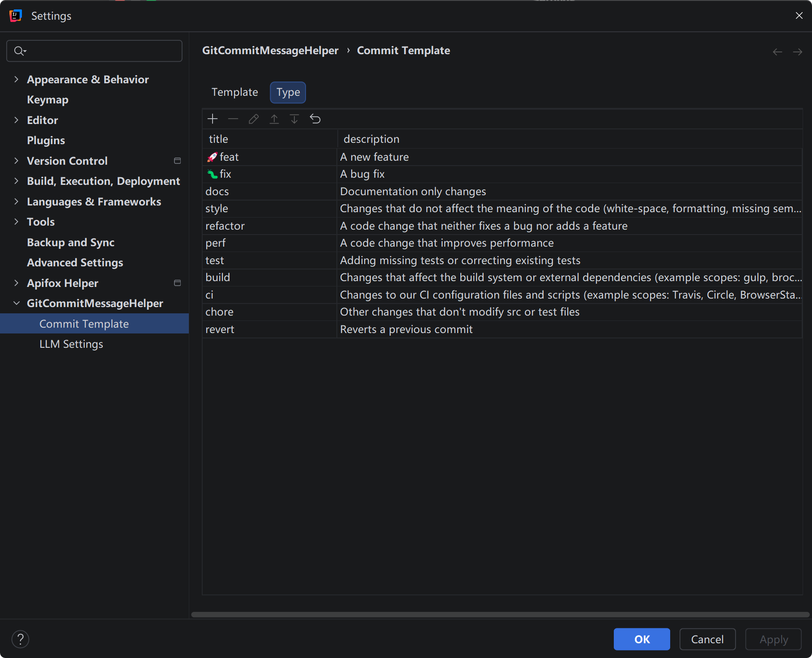Confirm with the OK button

(642, 639)
